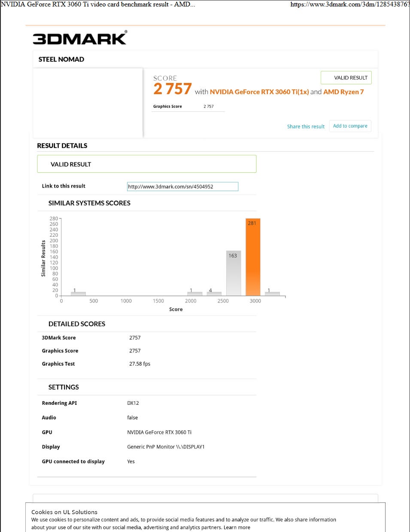The width and height of the screenshot is (410, 532).
Task: Click the 3DMARK logo
Action: [80, 38]
